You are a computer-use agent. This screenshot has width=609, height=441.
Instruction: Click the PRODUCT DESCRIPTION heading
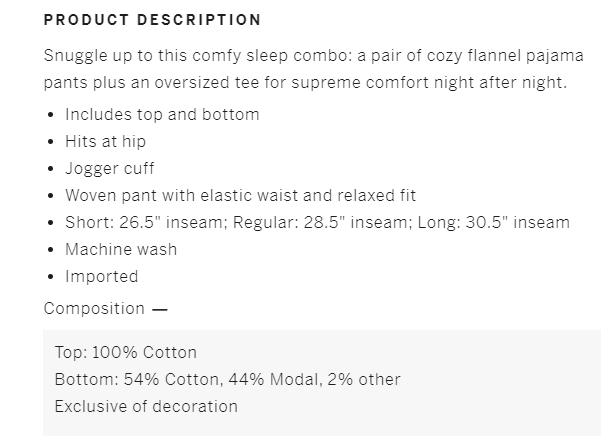pyautogui.click(x=152, y=20)
